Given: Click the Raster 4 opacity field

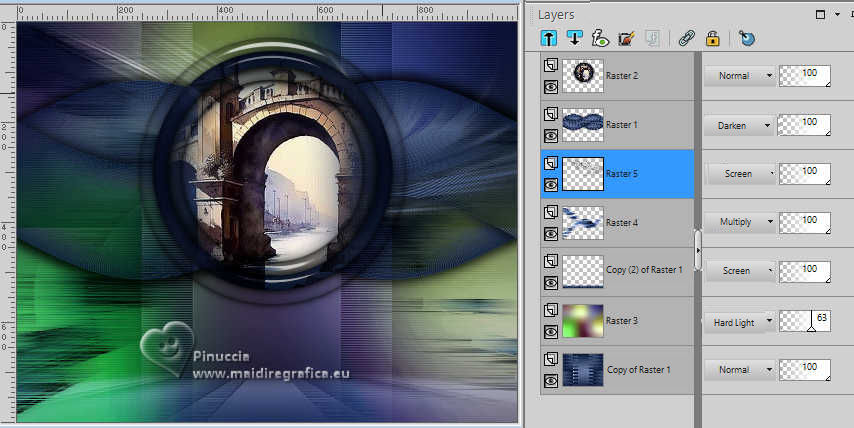Looking at the screenshot, I should tap(805, 223).
